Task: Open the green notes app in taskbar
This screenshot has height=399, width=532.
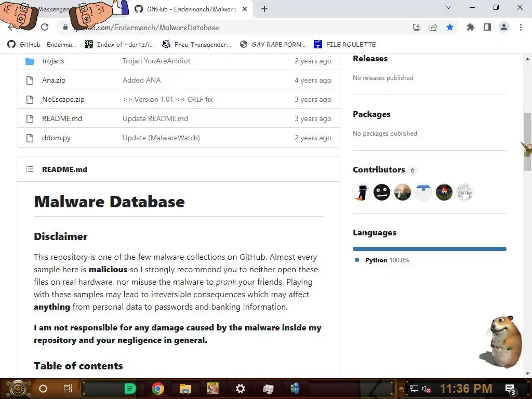Action: (x=130, y=389)
